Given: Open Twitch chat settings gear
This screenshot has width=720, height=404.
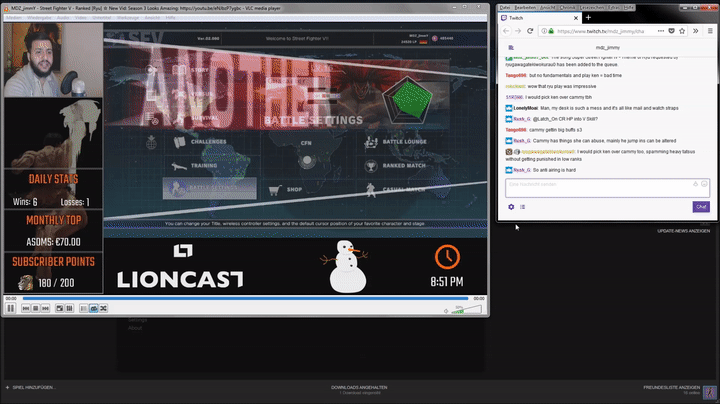Looking at the screenshot, I should tap(511, 207).
